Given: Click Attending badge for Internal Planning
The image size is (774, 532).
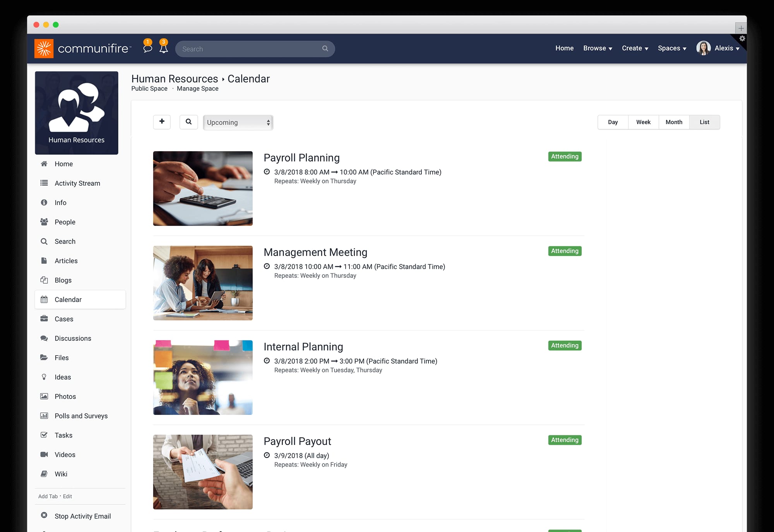Looking at the screenshot, I should [565, 345].
